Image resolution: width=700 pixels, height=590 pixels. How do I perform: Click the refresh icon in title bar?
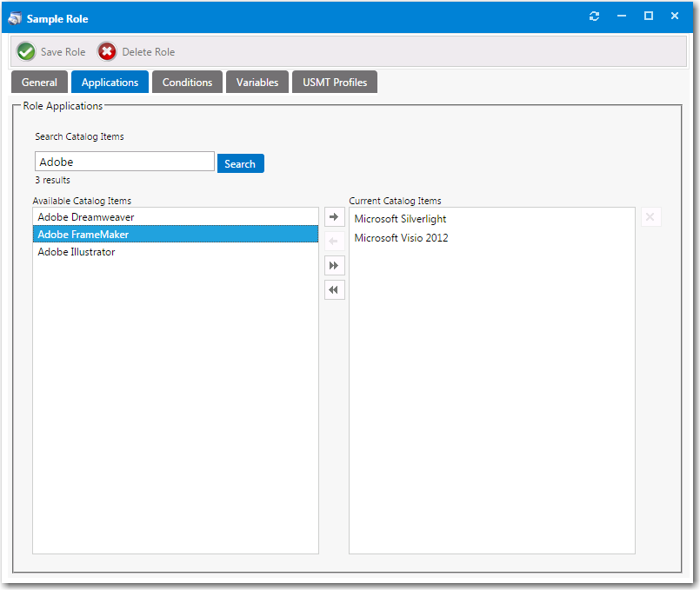[x=594, y=16]
